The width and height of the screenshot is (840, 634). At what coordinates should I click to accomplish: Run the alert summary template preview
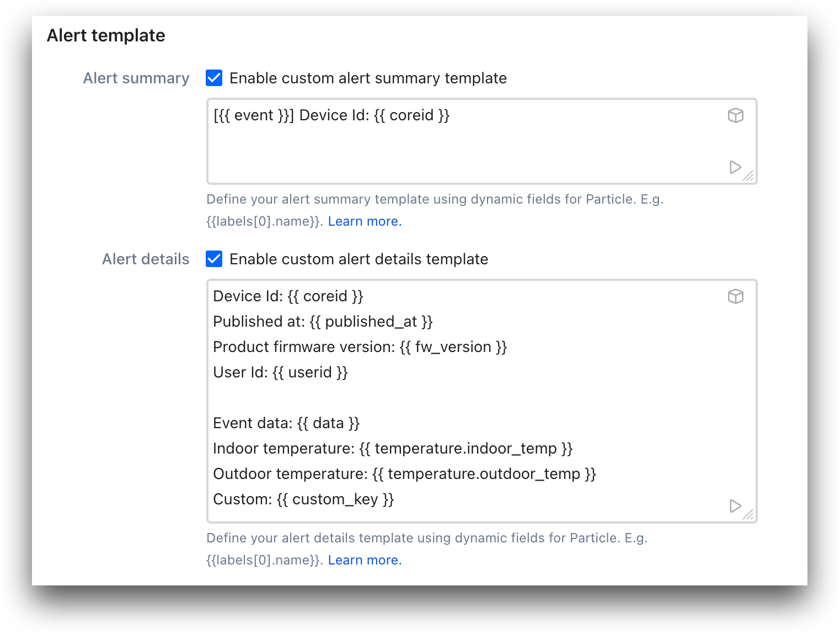[x=735, y=167]
